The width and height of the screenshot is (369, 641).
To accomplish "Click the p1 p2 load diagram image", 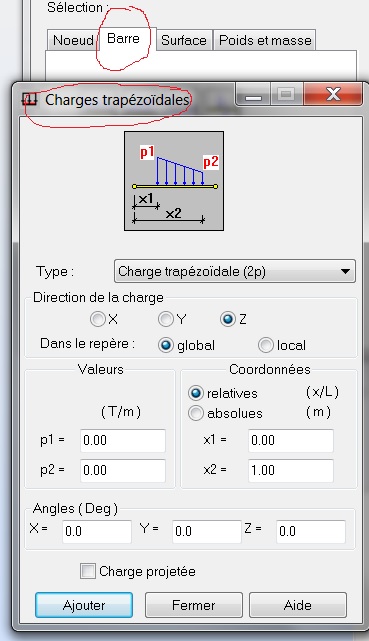I will 174,181.
